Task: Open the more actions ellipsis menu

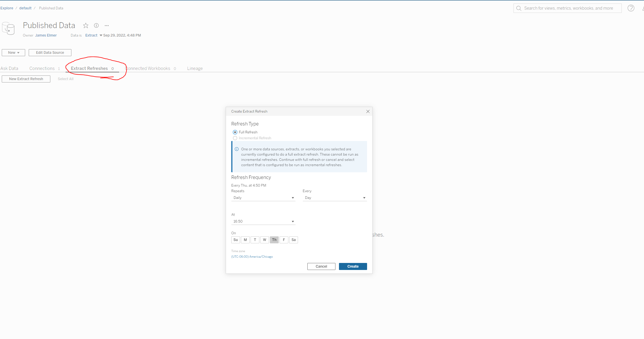Action: [107, 25]
